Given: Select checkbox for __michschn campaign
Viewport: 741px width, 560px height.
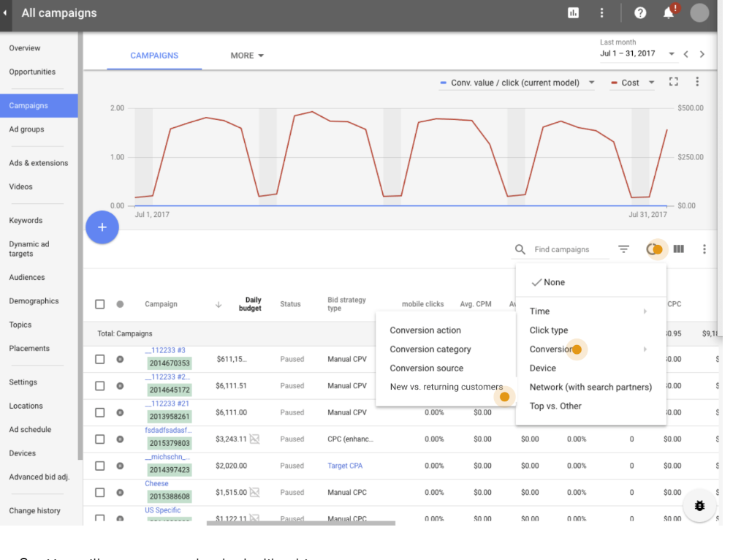Looking at the screenshot, I should point(99,466).
